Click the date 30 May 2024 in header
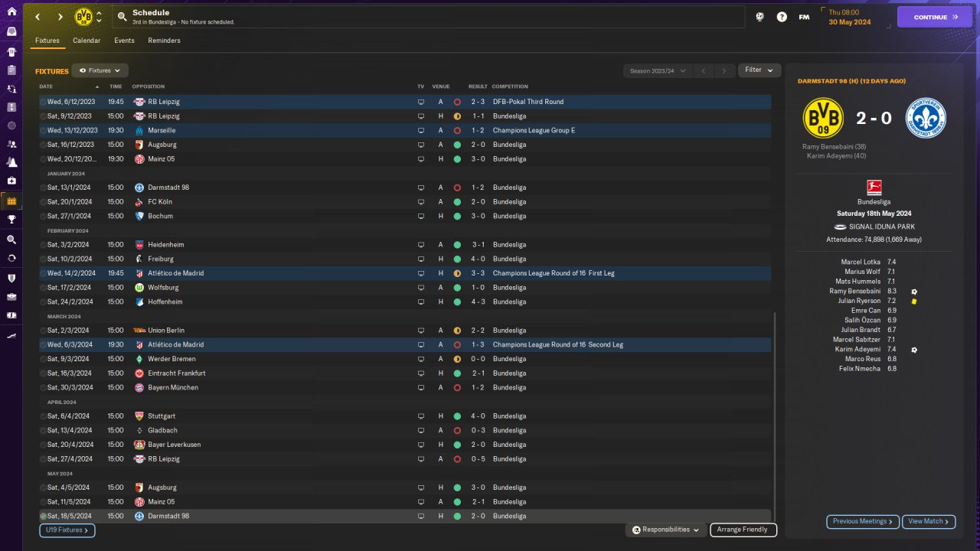This screenshot has height=551, width=980. [x=849, y=22]
